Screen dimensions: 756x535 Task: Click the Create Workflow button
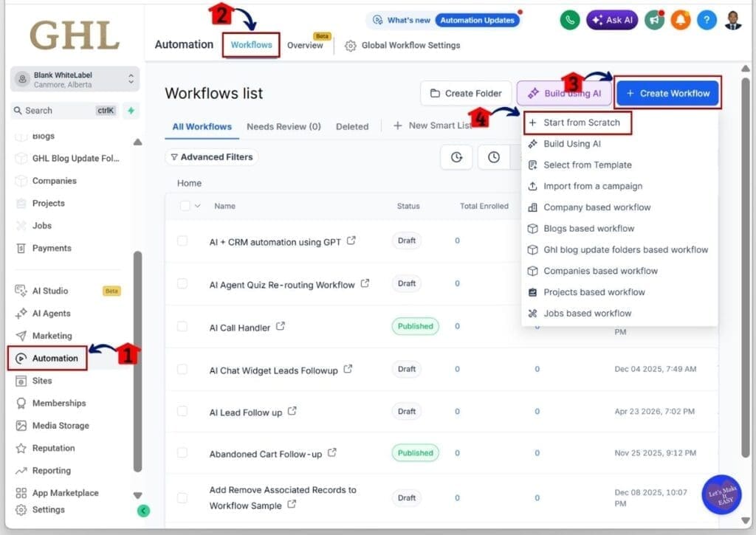[x=668, y=94]
